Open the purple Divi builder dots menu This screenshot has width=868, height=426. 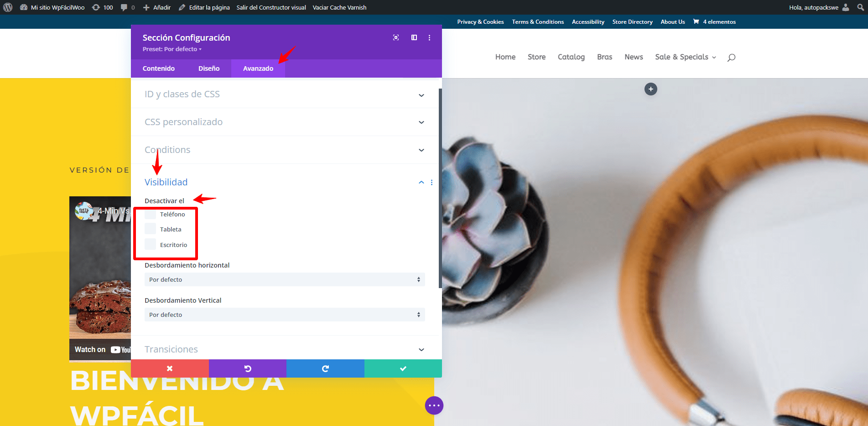tap(434, 405)
